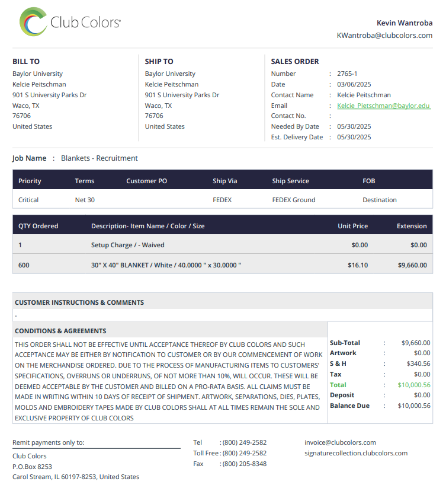446x504 pixels.
Task: Click the Blankets - Recruitment job name
Action: 100,158
